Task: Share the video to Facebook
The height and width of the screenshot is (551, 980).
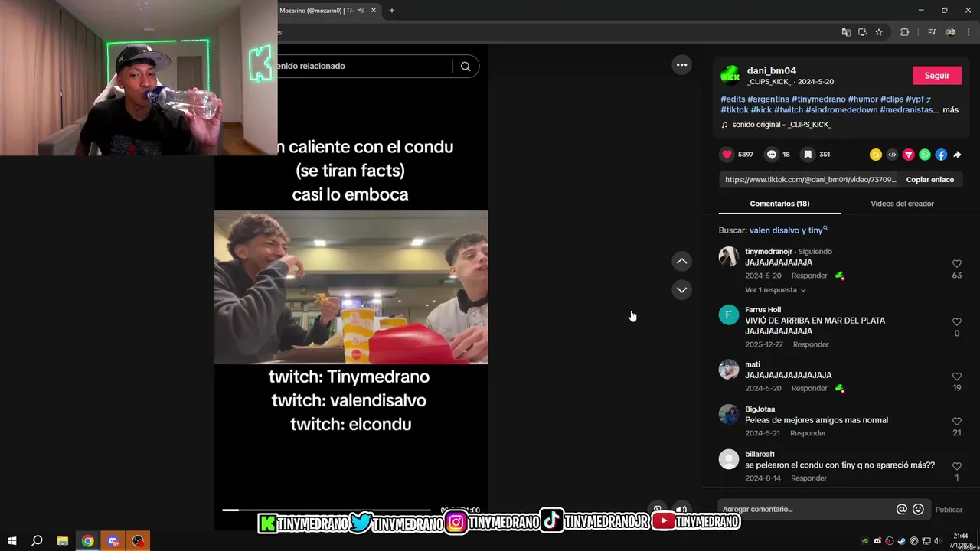Action: point(941,155)
